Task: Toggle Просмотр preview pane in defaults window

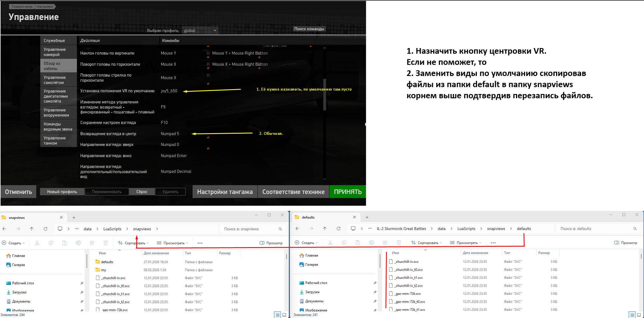Action: (x=626, y=243)
